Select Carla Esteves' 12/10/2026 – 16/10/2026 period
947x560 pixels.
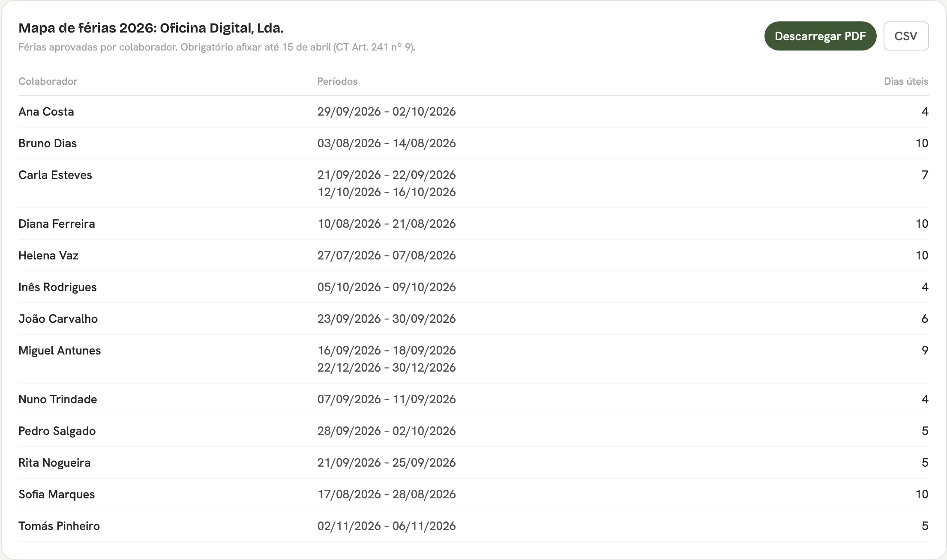click(x=387, y=192)
